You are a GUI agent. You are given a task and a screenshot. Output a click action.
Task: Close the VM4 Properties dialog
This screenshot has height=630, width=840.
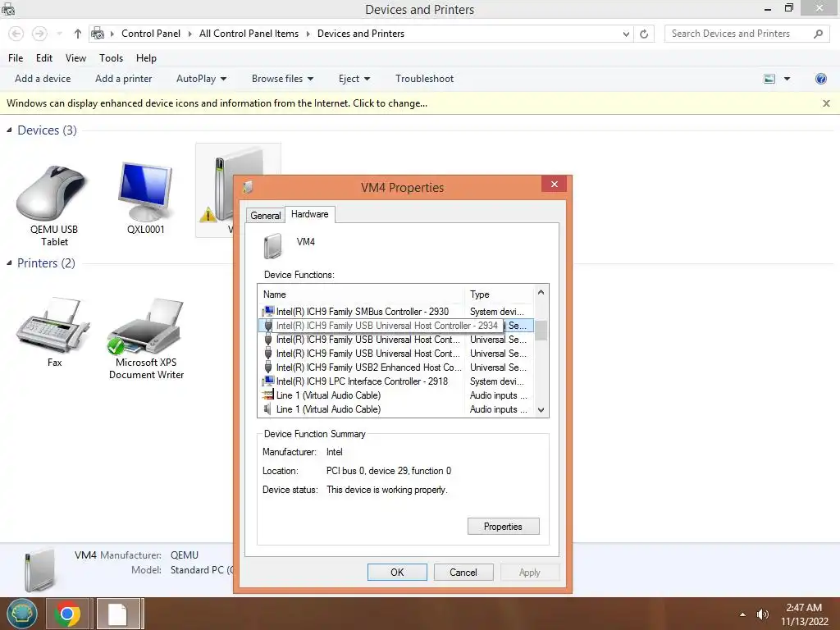tap(554, 185)
